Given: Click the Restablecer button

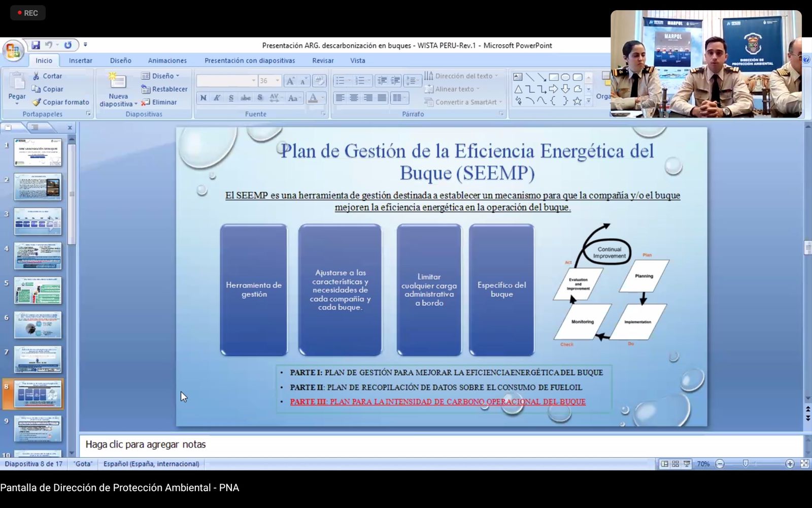Looking at the screenshot, I should [x=164, y=89].
